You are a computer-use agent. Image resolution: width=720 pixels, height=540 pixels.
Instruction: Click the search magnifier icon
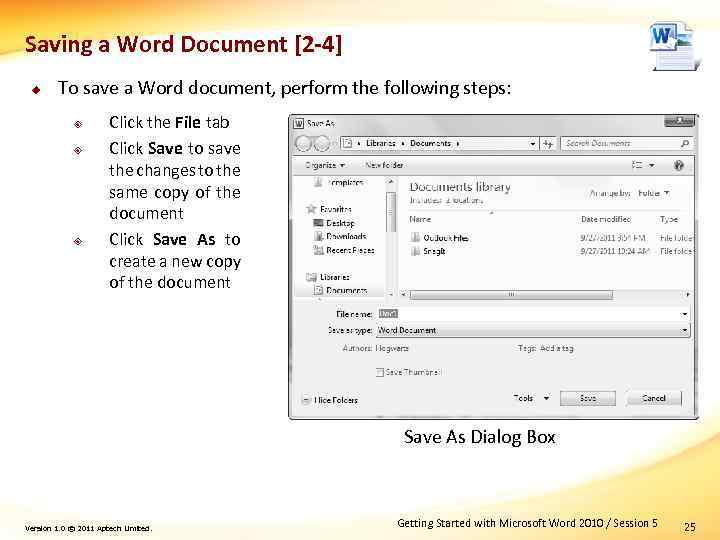click(x=684, y=144)
